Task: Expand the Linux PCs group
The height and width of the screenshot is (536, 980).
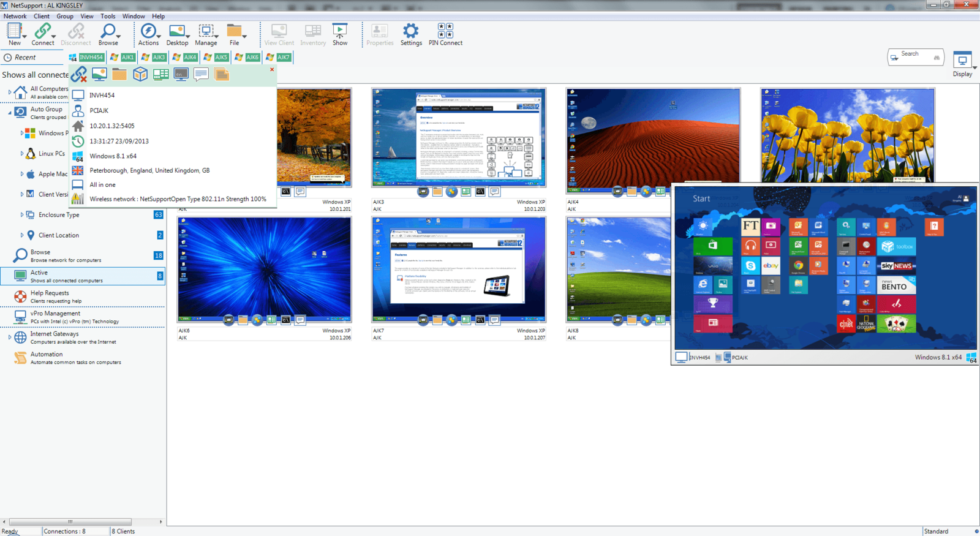Action: point(22,154)
